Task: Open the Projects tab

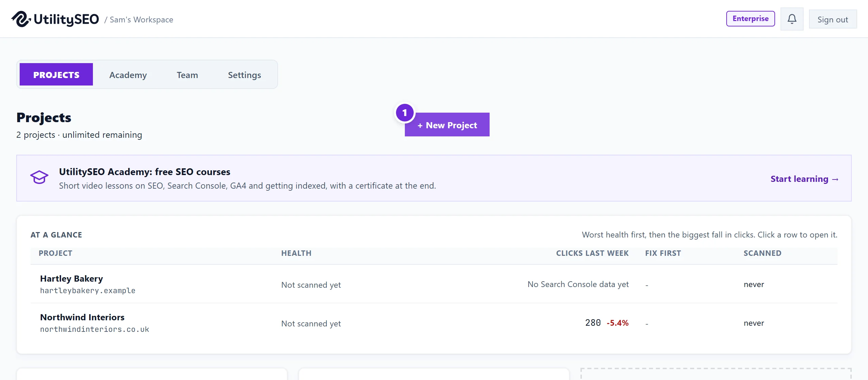Action: 56,75
